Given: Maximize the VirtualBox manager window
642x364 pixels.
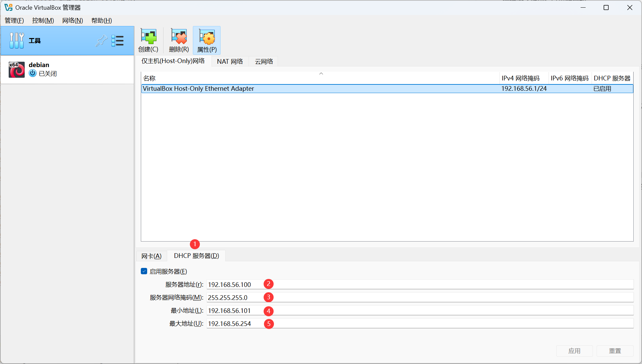Looking at the screenshot, I should pyautogui.click(x=606, y=7).
